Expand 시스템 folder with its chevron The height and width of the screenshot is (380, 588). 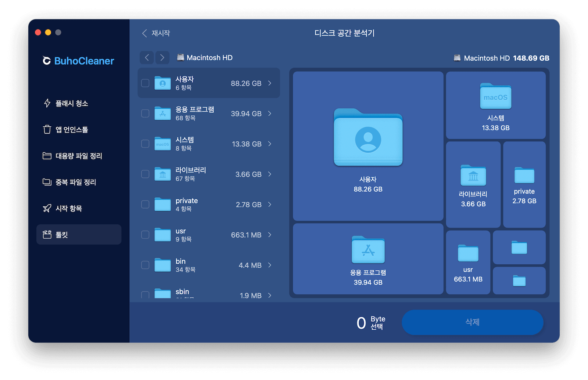tap(270, 144)
